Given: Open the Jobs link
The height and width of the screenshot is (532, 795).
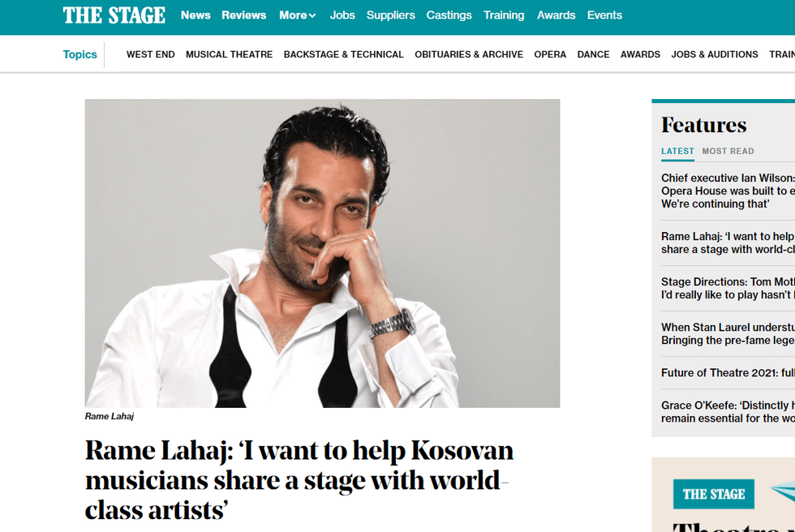Looking at the screenshot, I should coord(342,15).
